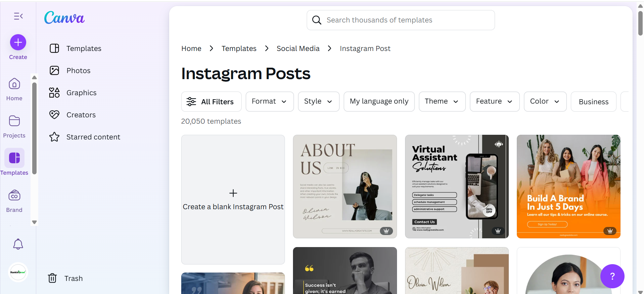The width and height of the screenshot is (644, 294).
Task: Collapse the sidebar menu icon
Action: click(18, 16)
